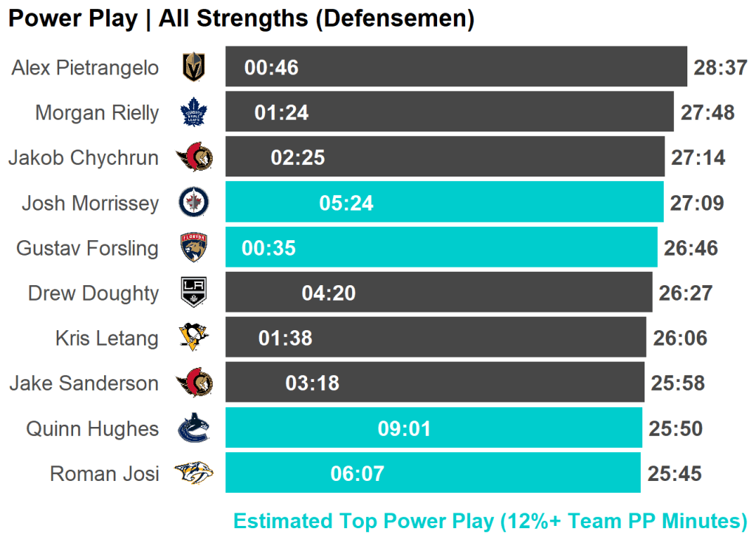Click the Florida Panthers logo
This screenshot has height=540, width=756.
(x=193, y=247)
